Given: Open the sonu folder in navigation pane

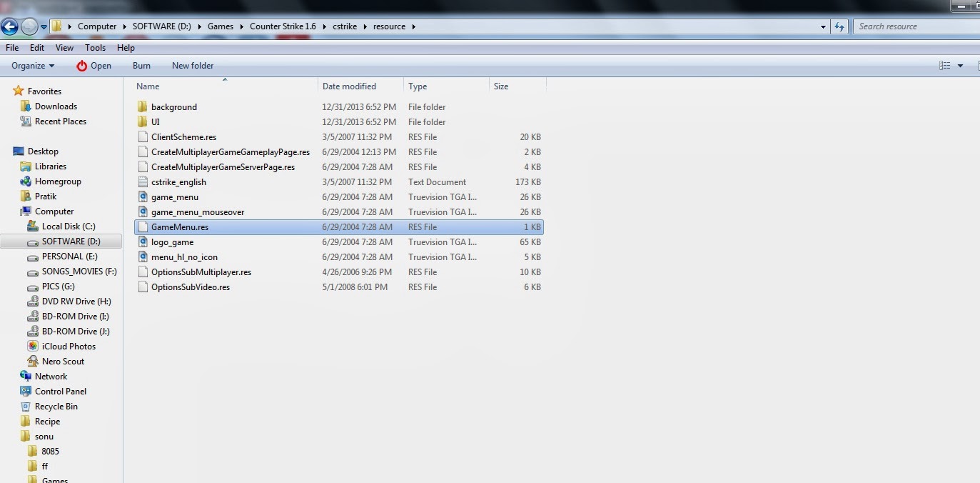Looking at the screenshot, I should (44, 437).
